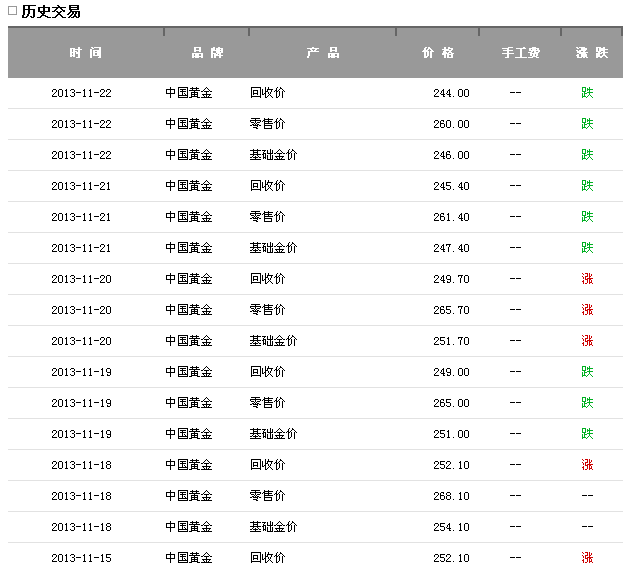Click the 价格 column header

click(x=437, y=53)
